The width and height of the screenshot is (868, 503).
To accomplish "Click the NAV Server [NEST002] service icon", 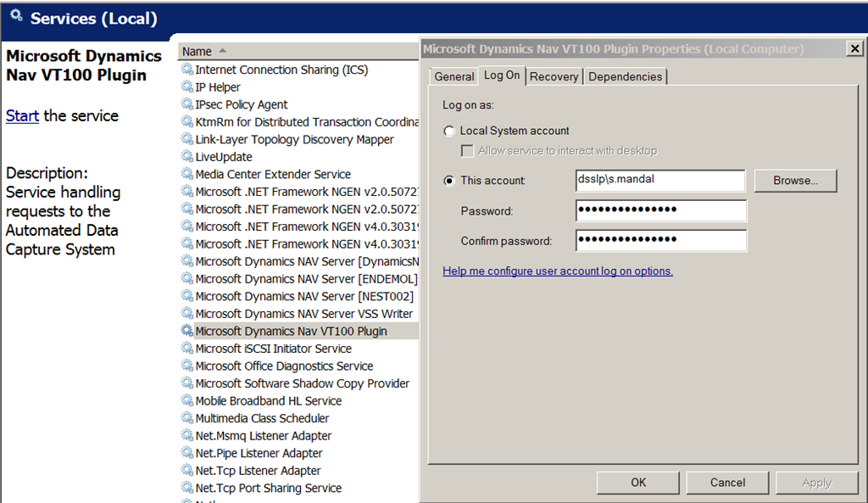I will 187,296.
